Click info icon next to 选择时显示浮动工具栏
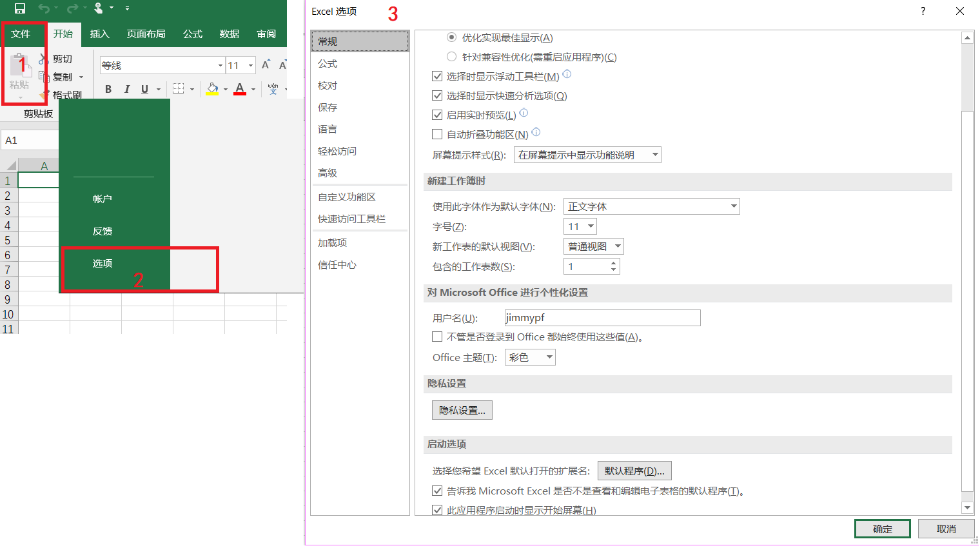 point(567,74)
